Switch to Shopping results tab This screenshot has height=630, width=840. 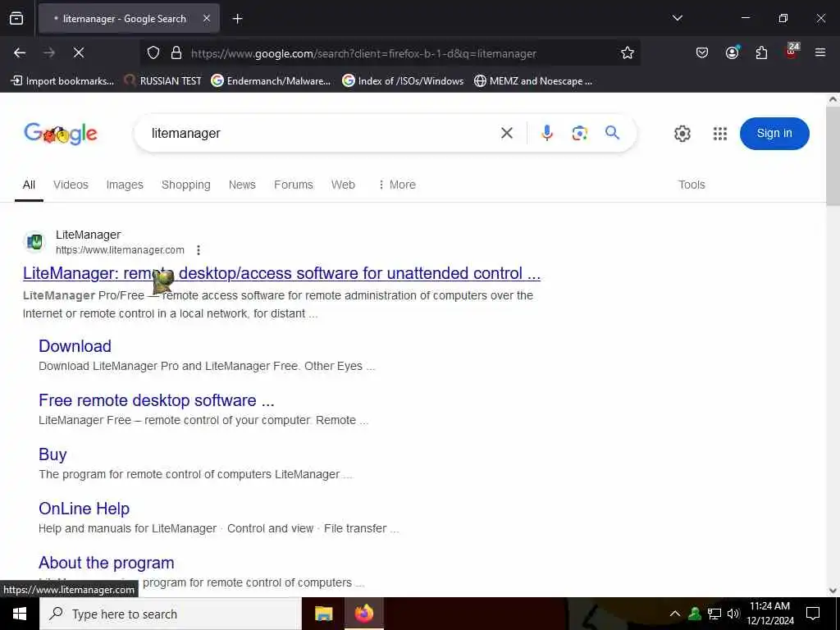tap(186, 185)
